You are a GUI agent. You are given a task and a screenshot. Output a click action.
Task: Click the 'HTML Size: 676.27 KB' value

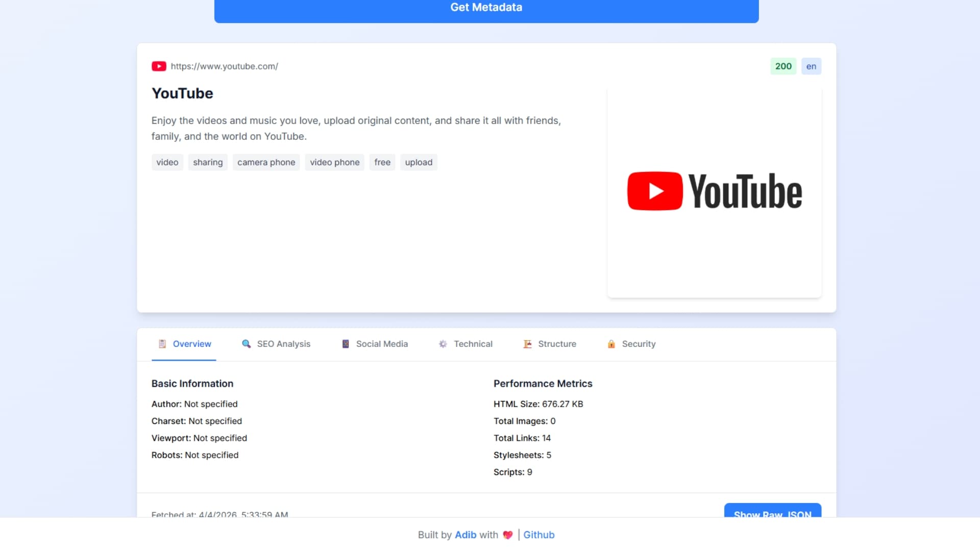click(x=538, y=404)
